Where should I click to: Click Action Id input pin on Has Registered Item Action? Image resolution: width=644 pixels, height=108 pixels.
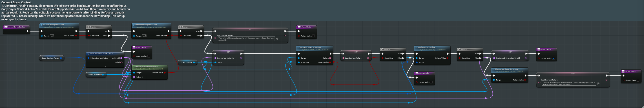tap(134, 77)
